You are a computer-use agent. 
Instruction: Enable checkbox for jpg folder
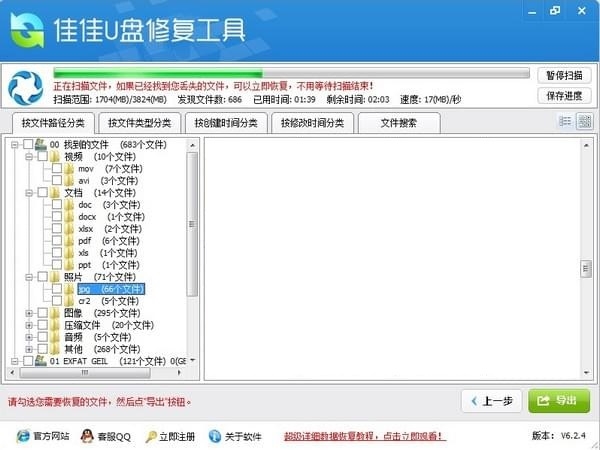coord(57,289)
